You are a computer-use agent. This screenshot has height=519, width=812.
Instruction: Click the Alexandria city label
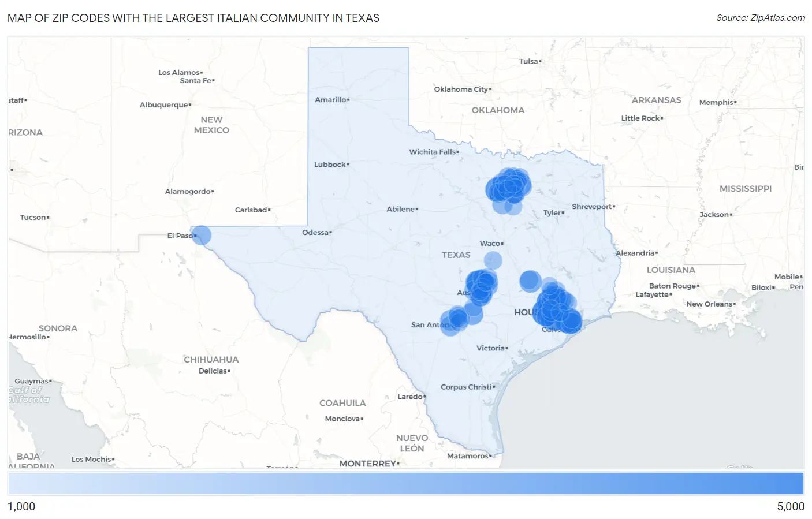point(635,253)
